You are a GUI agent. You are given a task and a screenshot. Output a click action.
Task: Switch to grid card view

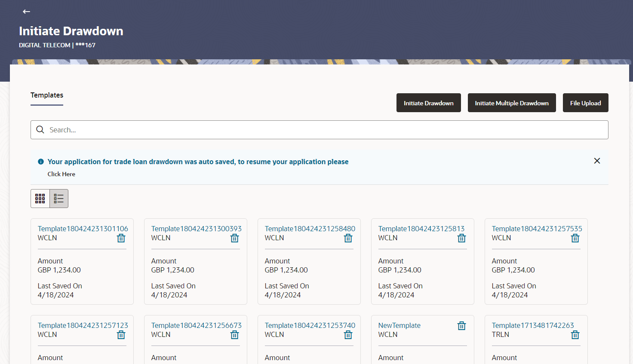[x=40, y=199]
